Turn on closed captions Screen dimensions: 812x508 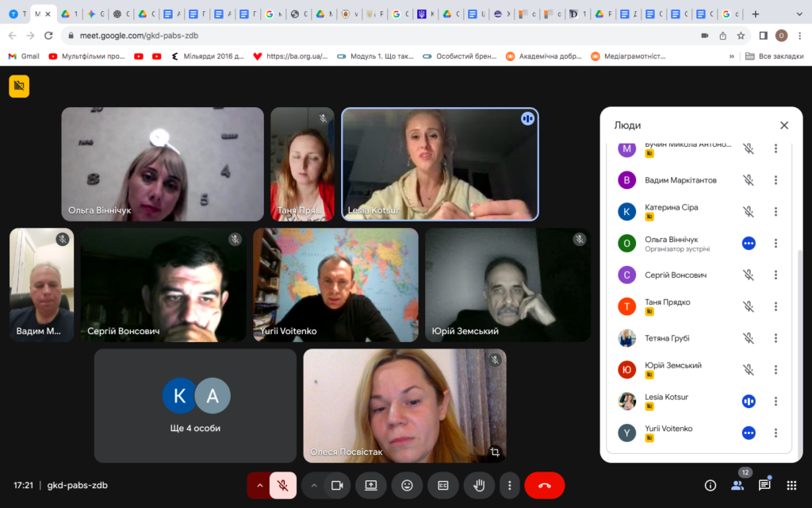pyautogui.click(x=443, y=486)
